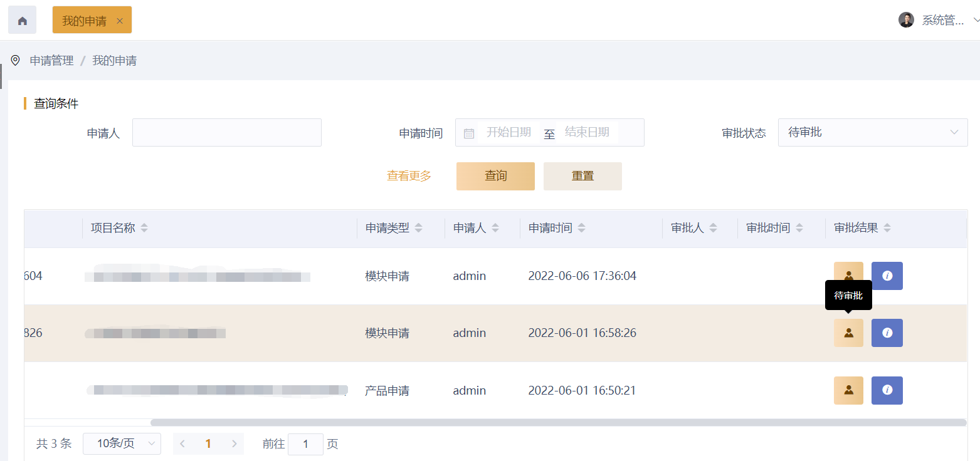Click approval status icon in first row
Viewport: 980px width, 461px height.
[848, 276]
